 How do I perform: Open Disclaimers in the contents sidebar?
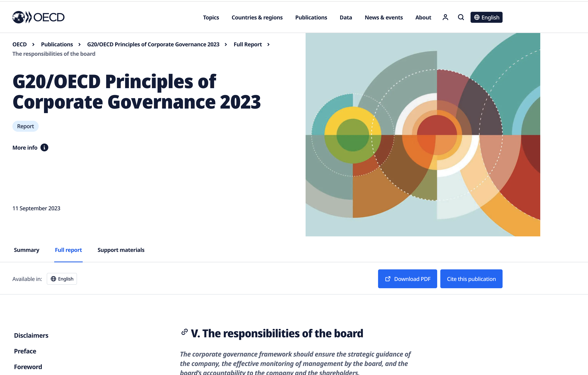[x=31, y=335]
